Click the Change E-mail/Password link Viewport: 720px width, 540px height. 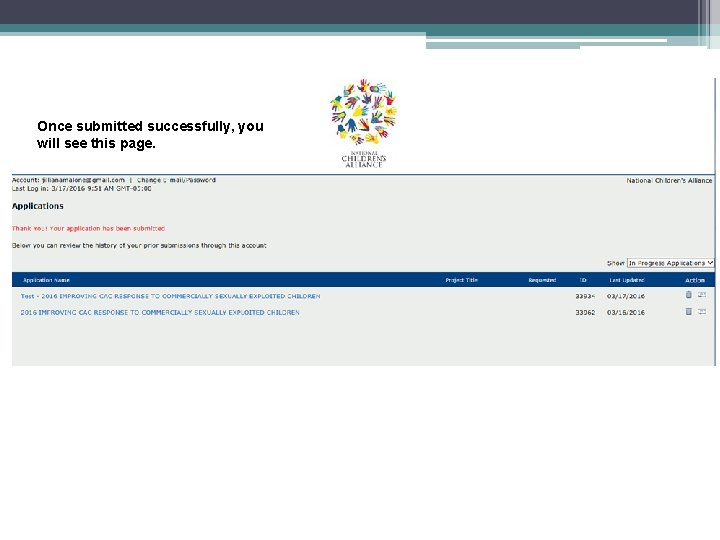tap(176, 180)
